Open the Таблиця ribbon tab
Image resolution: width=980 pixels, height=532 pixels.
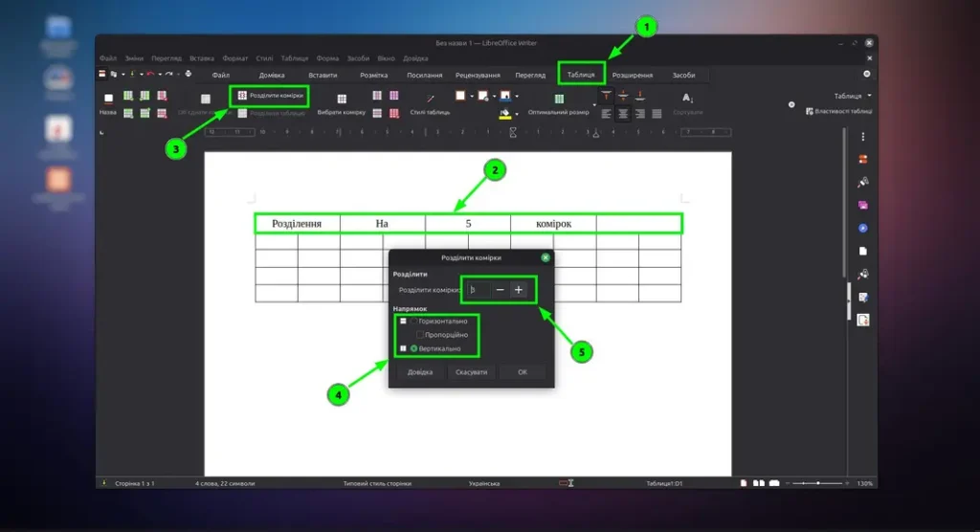click(x=581, y=75)
